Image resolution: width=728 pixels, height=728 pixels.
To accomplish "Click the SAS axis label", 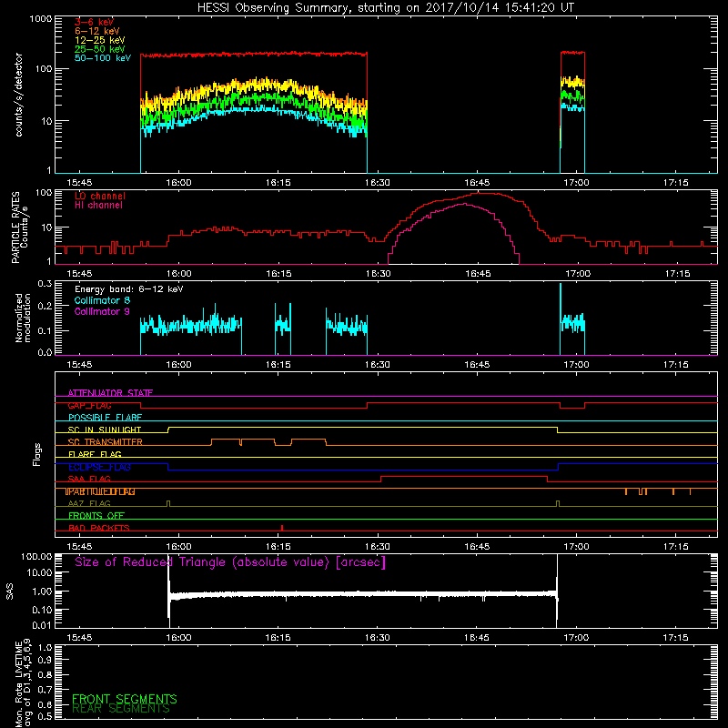I will pyautogui.click(x=10, y=591).
